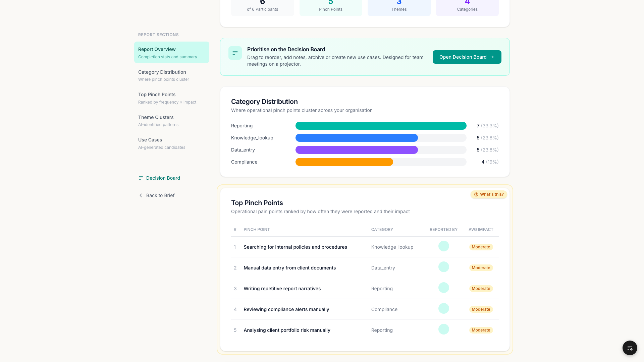Click reporter avatar for Reviewing compliance alerts
Viewport: 644px width, 362px height.
point(443,308)
